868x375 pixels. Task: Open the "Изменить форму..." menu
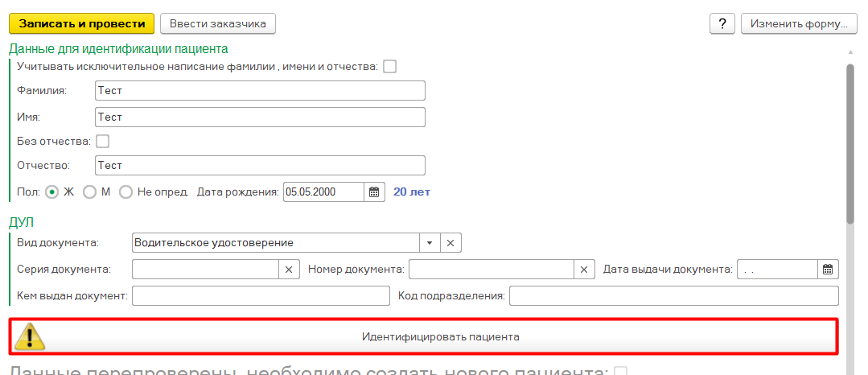pos(797,24)
